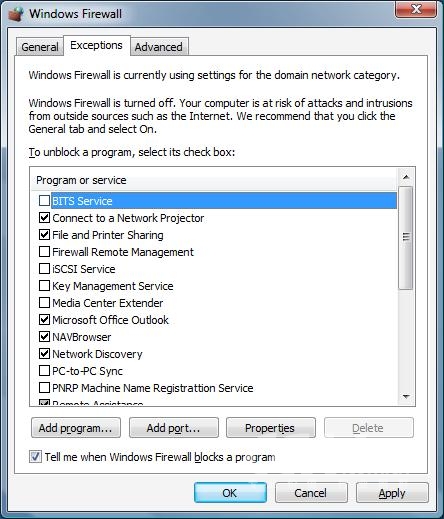Viewport: 444px width, 519px height.
Task: Enable Firewall Remote Management exception
Action: point(44,252)
